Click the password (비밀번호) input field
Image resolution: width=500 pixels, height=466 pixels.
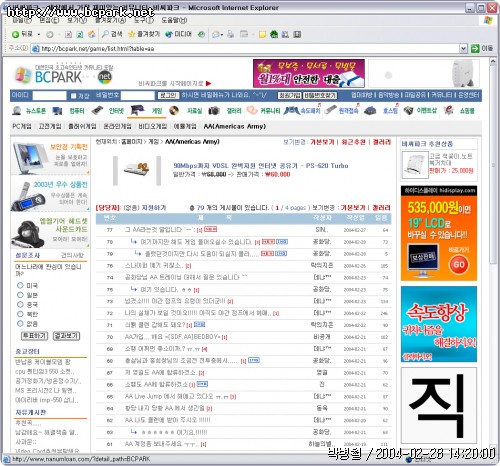pyautogui.click(x=138, y=96)
